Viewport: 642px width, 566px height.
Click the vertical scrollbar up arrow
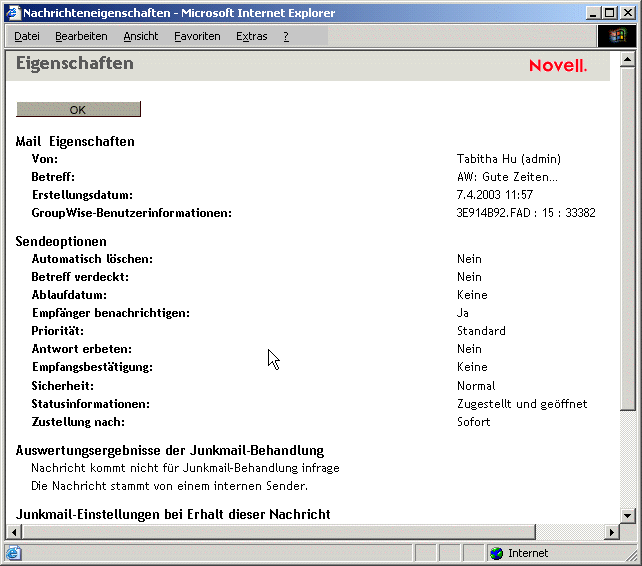627,59
